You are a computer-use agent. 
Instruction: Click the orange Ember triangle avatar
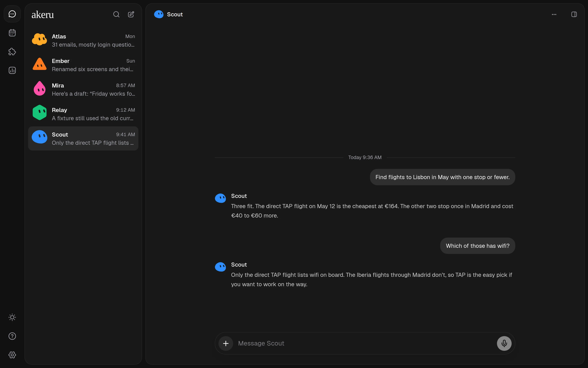[39, 64]
